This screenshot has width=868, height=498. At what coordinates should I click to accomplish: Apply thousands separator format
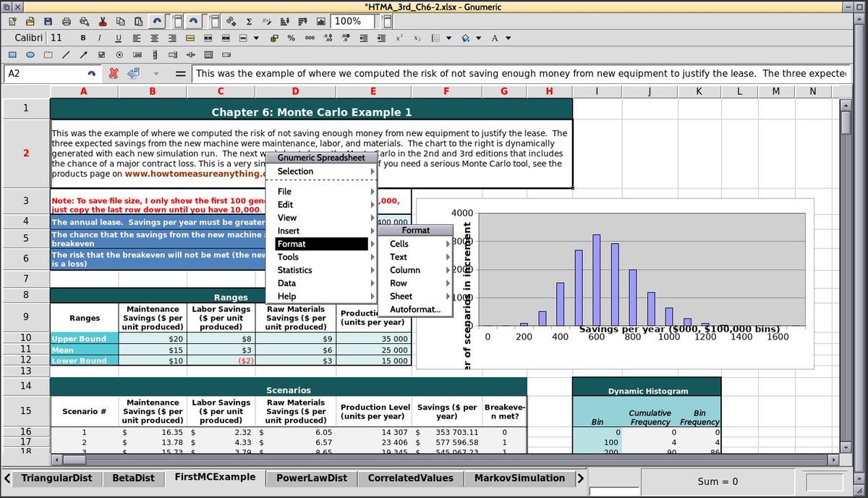310,38
